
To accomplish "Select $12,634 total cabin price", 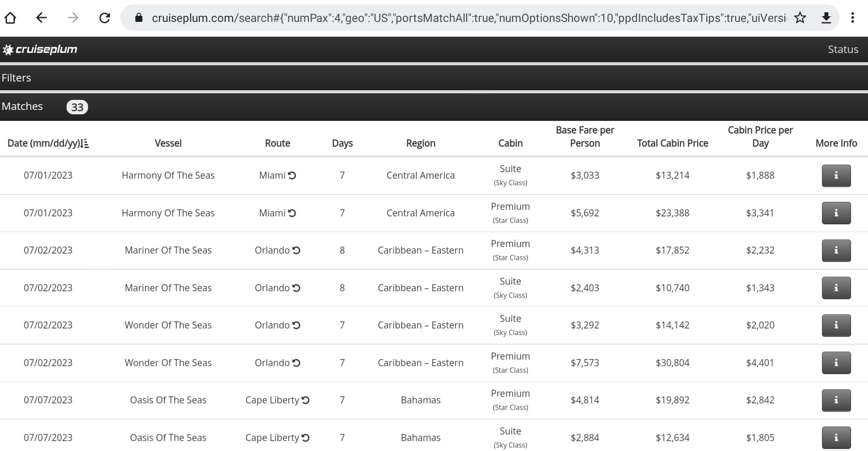I will (x=673, y=438).
